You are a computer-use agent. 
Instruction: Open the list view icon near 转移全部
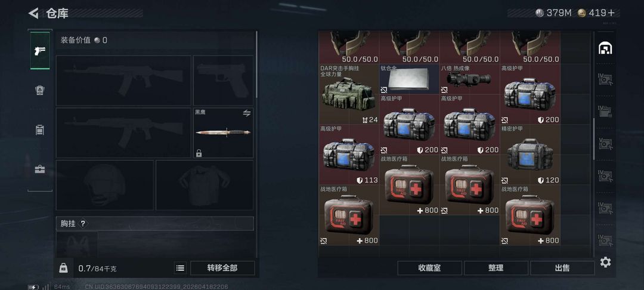[x=180, y=269]
